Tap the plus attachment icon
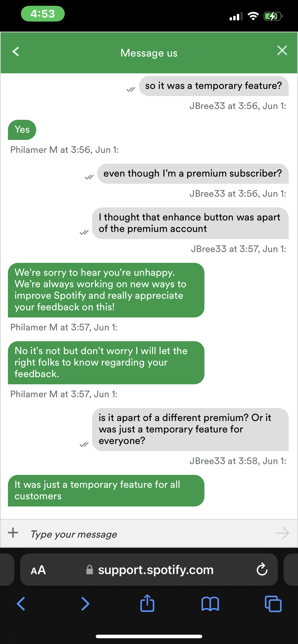 tap(13, 533)
